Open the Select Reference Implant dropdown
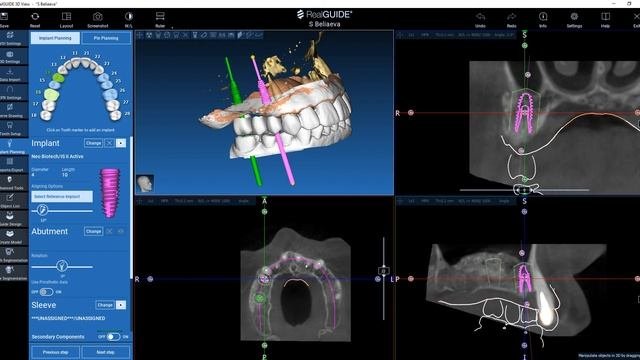This screenshot has height=360, width=640. coord(62,196)
